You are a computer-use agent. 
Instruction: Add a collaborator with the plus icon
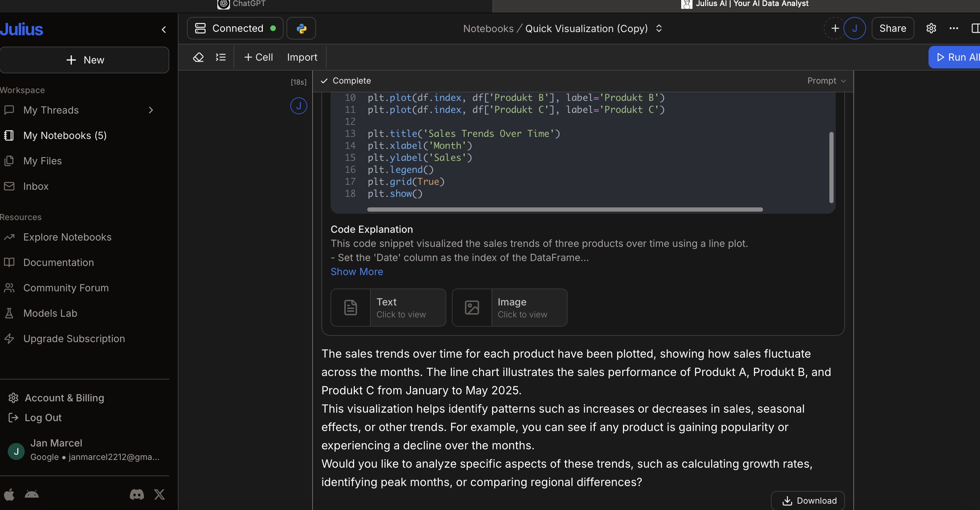tap(835, 28)
